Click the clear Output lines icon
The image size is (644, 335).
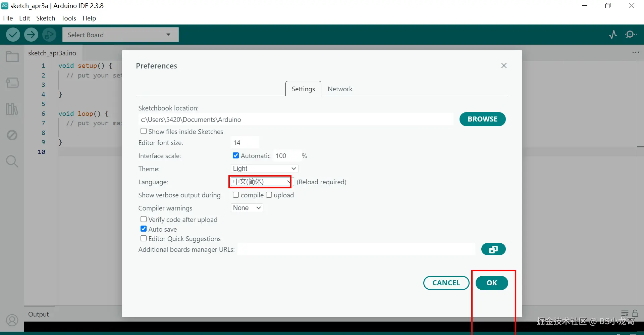pyautogui.click(x=625, y=313)
